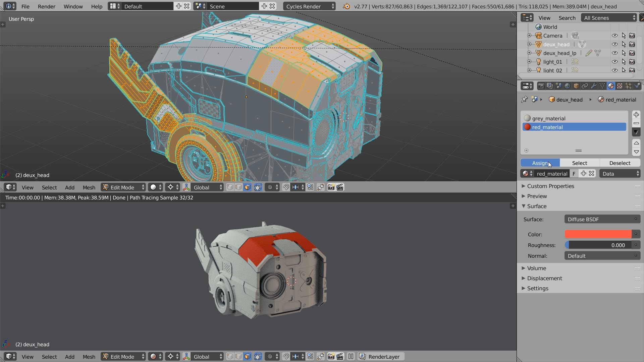Open the Help menu

click(x=97, y=6)
